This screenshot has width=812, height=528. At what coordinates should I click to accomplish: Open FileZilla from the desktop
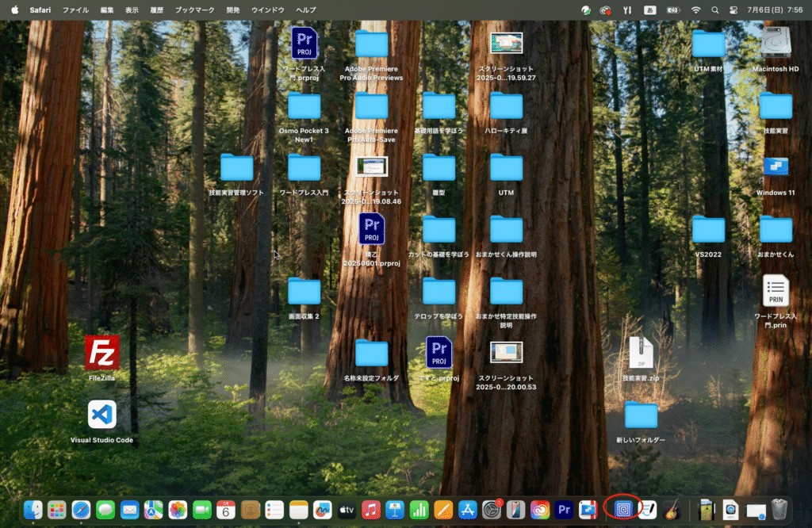102,353
